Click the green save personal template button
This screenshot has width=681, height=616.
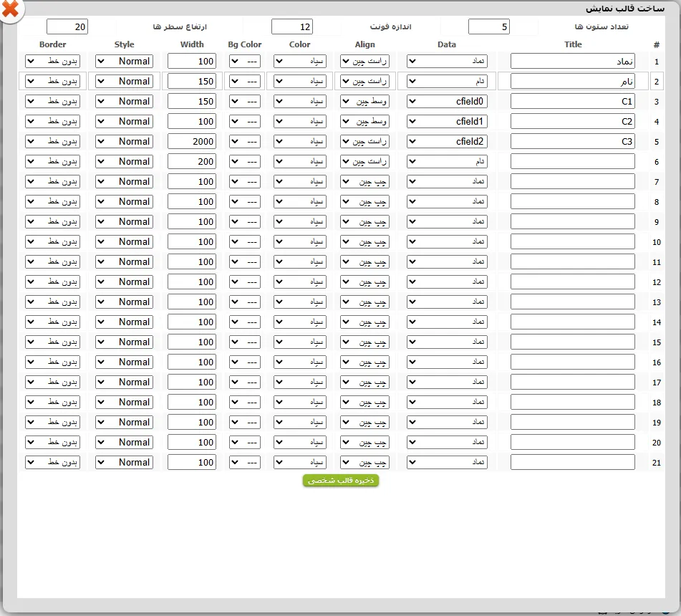(341, 481)
